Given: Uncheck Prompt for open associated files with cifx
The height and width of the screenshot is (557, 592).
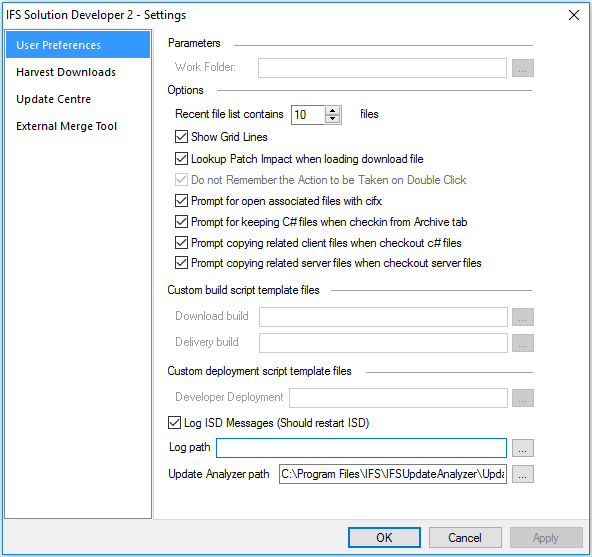Looking at the screenshot, I should [x=181, y=201].
